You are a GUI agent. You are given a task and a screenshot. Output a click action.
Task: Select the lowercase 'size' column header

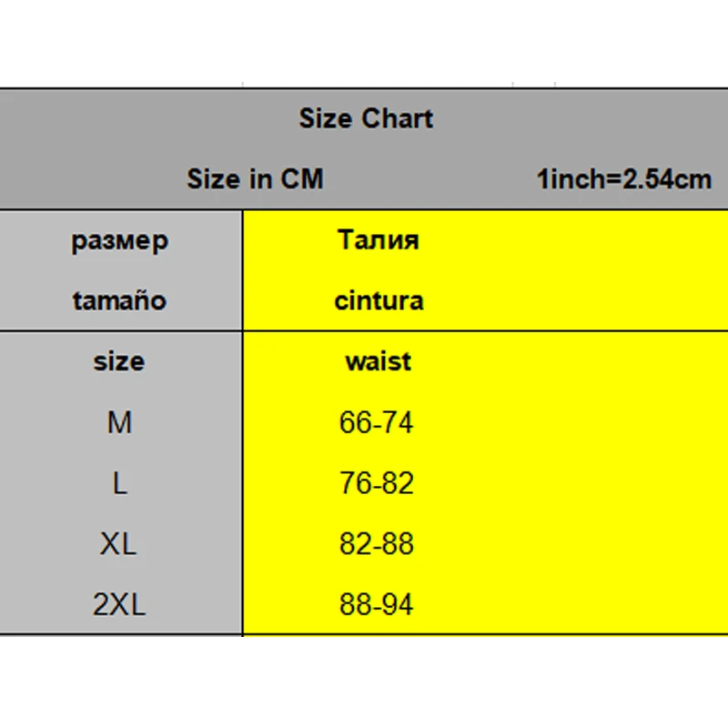(118, 361)
